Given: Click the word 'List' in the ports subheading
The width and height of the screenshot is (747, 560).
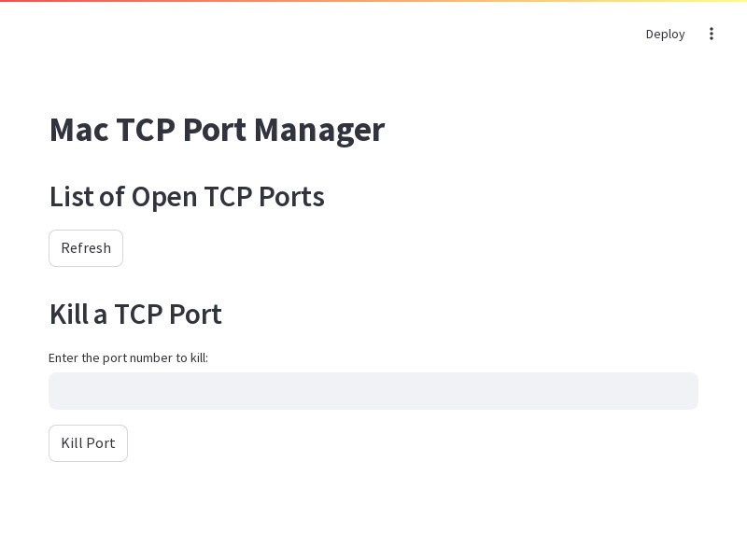Looking at the screenshot, I should coord(71,197).
